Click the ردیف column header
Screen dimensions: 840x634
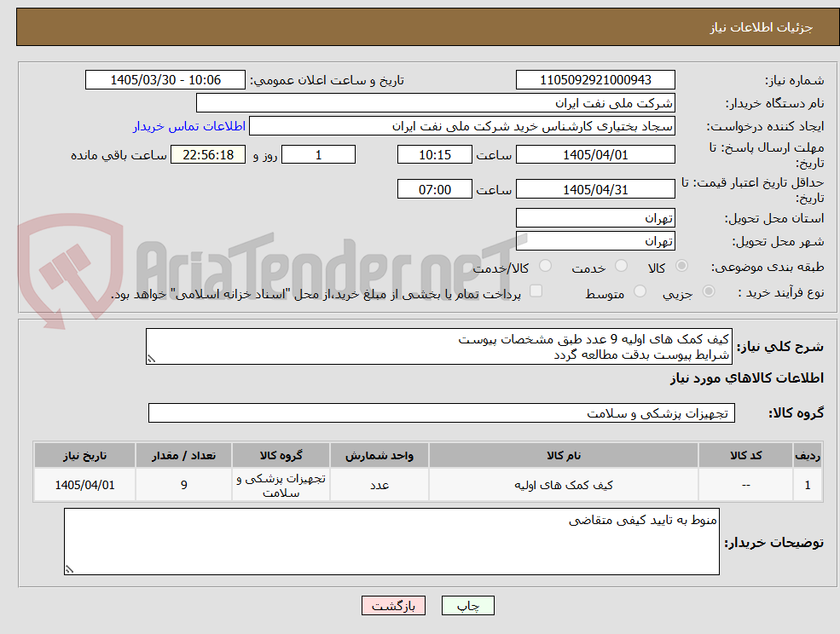click(808, 455)
